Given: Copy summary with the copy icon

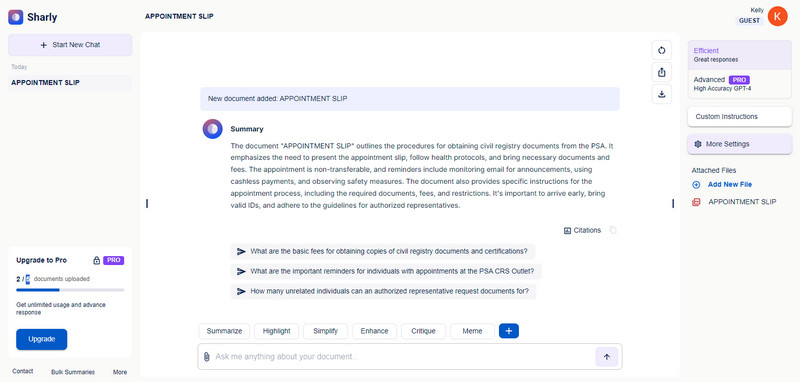Looking at the screenshot, I should [613, 230].
